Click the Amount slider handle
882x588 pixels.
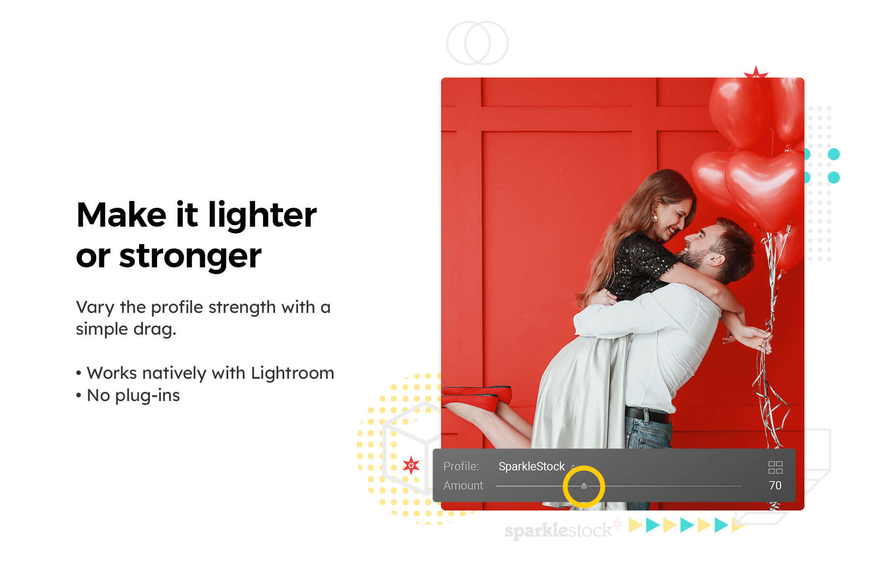point(584,486)
